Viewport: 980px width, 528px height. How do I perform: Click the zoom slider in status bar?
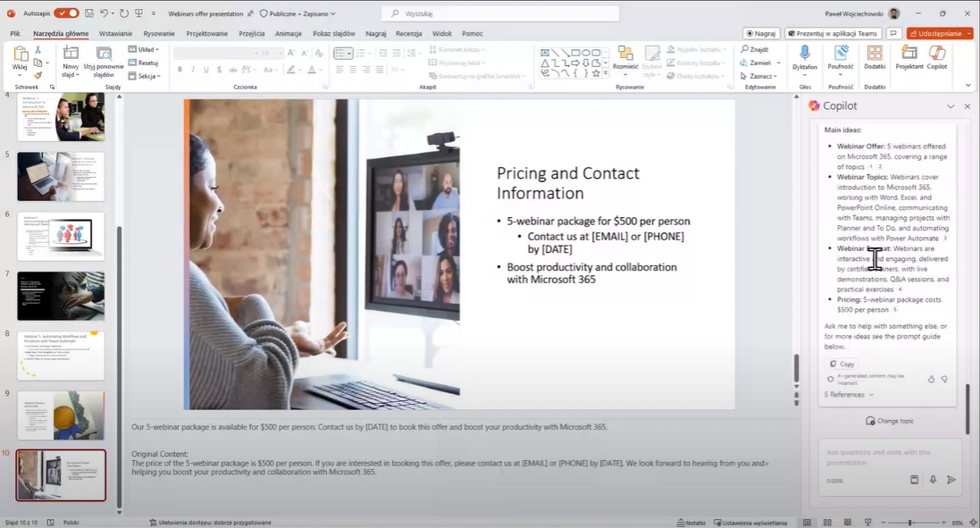pyautogui.click(x=910, y=523)
